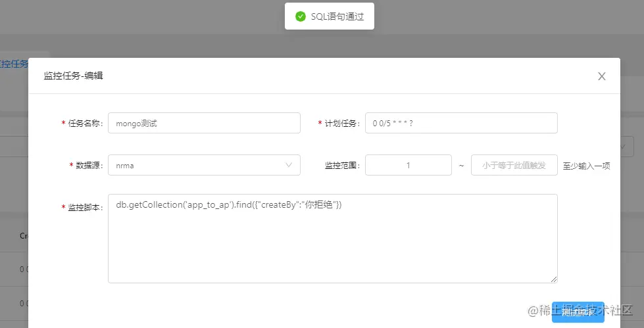Click the blue button at the dialog bottom right
Screen dimensions: 644x328
point(578,312)
